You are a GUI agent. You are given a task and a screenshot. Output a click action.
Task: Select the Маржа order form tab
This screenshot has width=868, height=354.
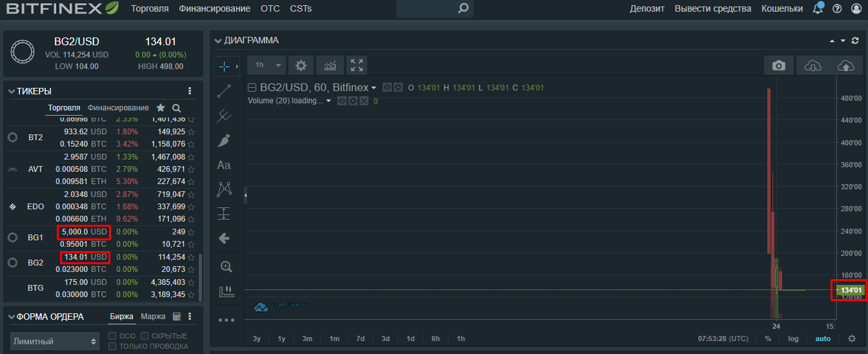coord(152,317)
